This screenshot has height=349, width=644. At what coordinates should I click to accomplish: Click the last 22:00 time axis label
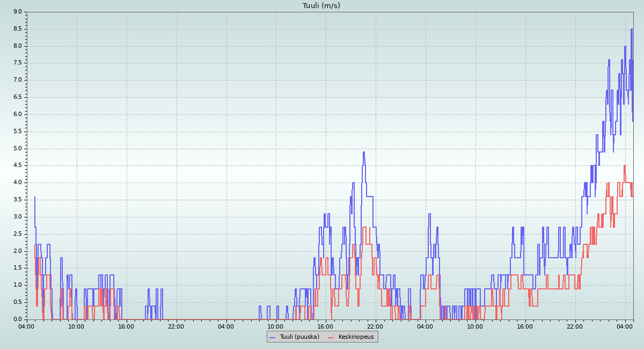click(x=575, y=326)
